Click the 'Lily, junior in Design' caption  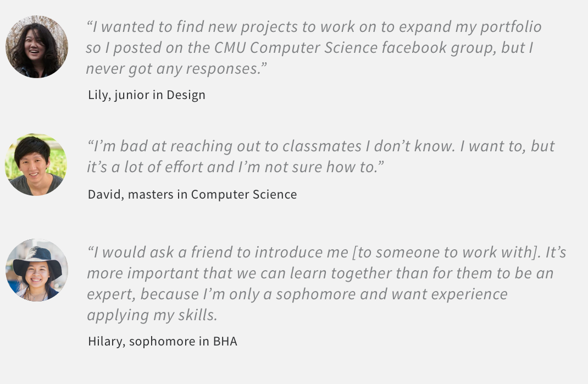point(146,95)
